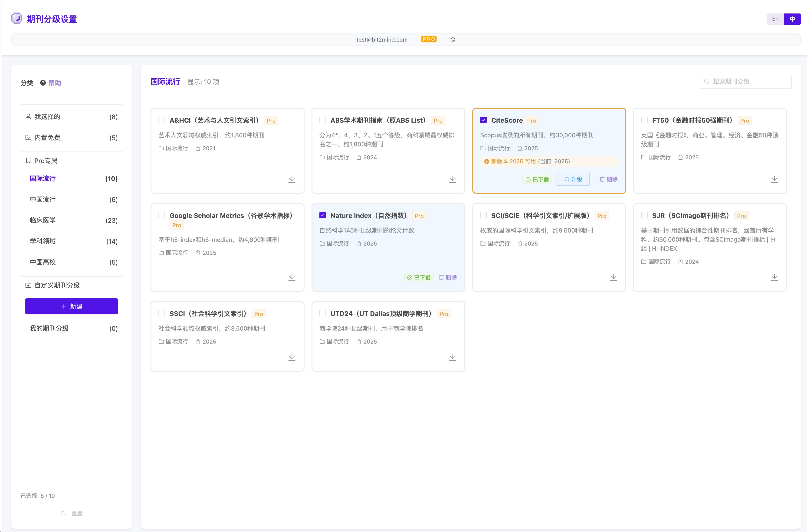Uncheck Nature Index checkbox
The height and width of the screenshot is (532, 807).
tap(323, 215)
